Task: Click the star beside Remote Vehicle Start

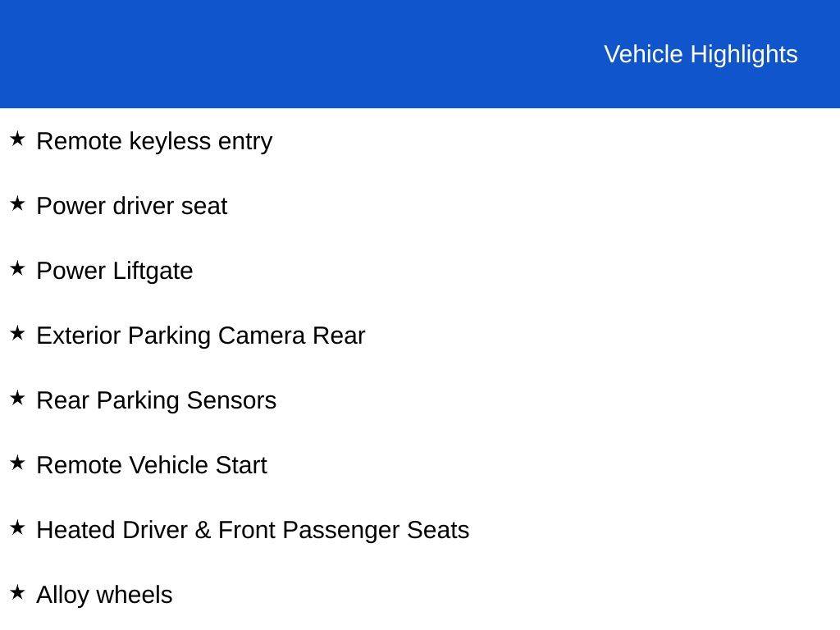Action: [17, 463]
